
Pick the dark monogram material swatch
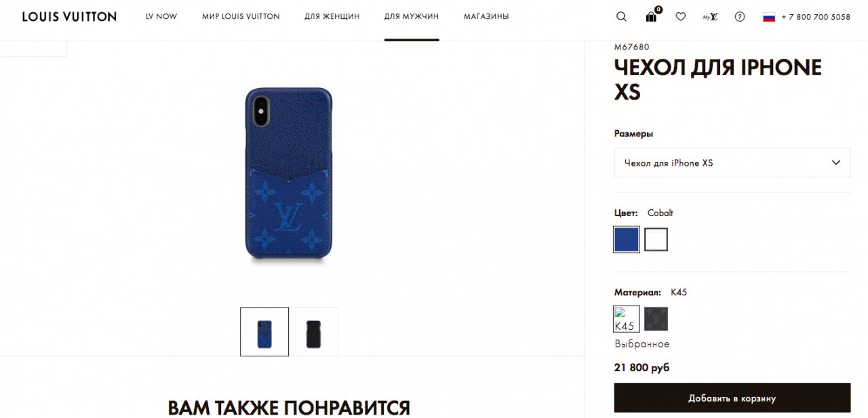(656, 319)
